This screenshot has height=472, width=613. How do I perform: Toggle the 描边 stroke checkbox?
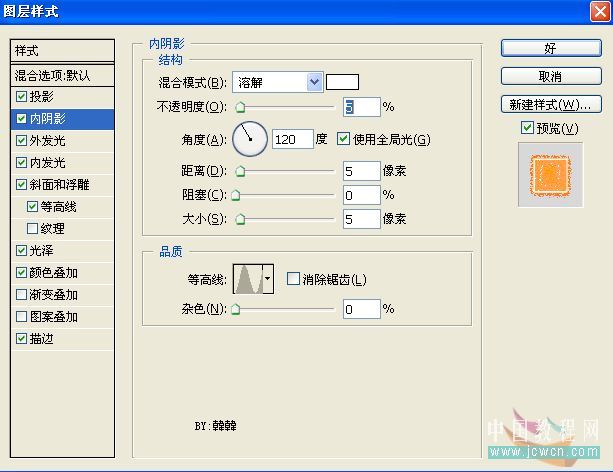(x=21, y=339)
